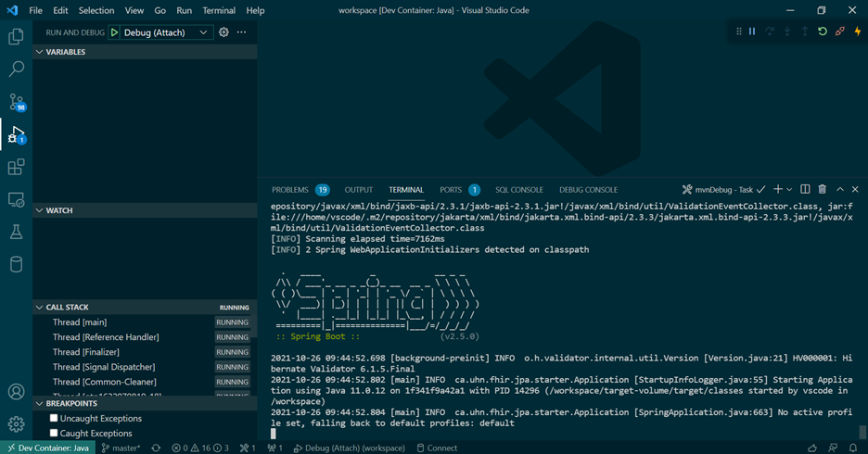Switch to the OUTPUT tab
Image resolution: width=868 pixels, height=454 pixels.
[359, 190]
